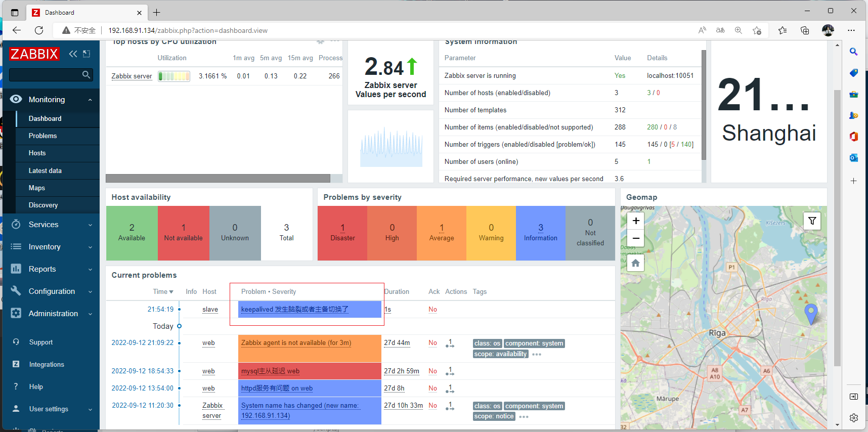Click the Integrations Z icon
Screen dimensions: 868x432
pyautogui.click(x=16, y=364)
